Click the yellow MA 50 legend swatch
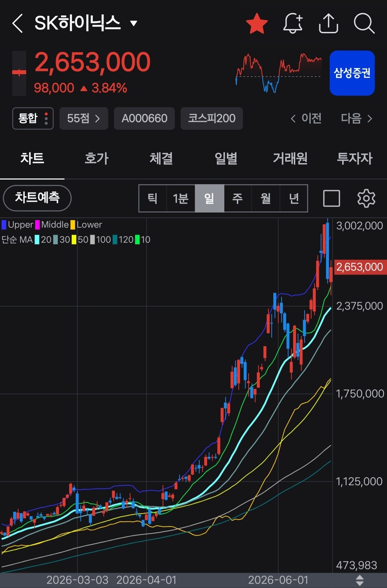Image resolution: width=387 pixels, height=588 pixels. [x=74, y=240]
